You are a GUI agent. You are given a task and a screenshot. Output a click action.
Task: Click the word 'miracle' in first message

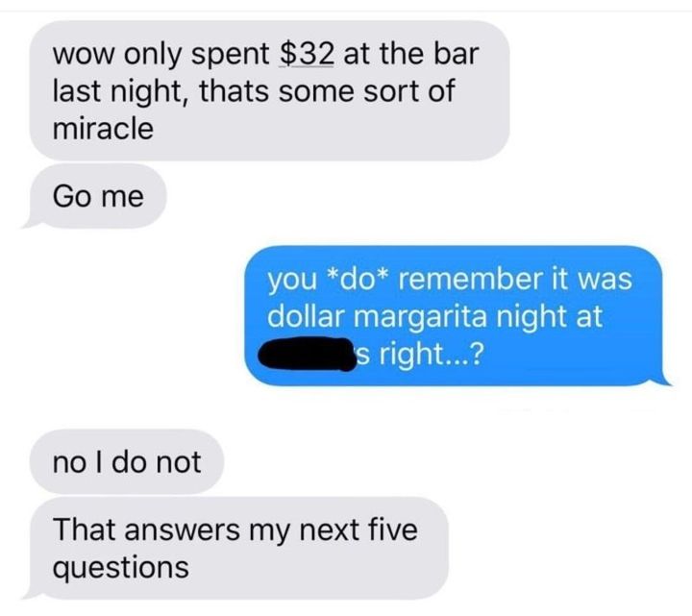[103, 129]
